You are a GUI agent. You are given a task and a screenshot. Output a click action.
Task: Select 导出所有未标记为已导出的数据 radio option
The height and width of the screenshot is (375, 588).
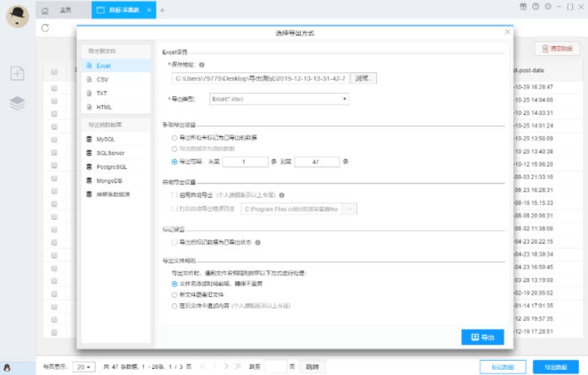[175, 138]
